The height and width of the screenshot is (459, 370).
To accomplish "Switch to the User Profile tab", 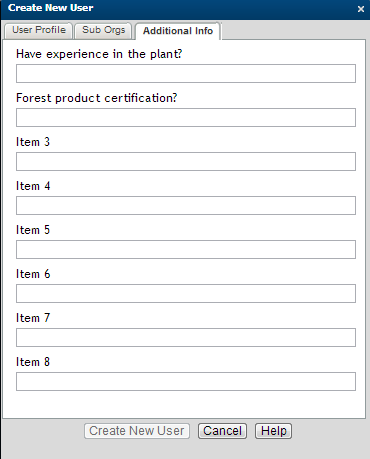I will point(39,30).
